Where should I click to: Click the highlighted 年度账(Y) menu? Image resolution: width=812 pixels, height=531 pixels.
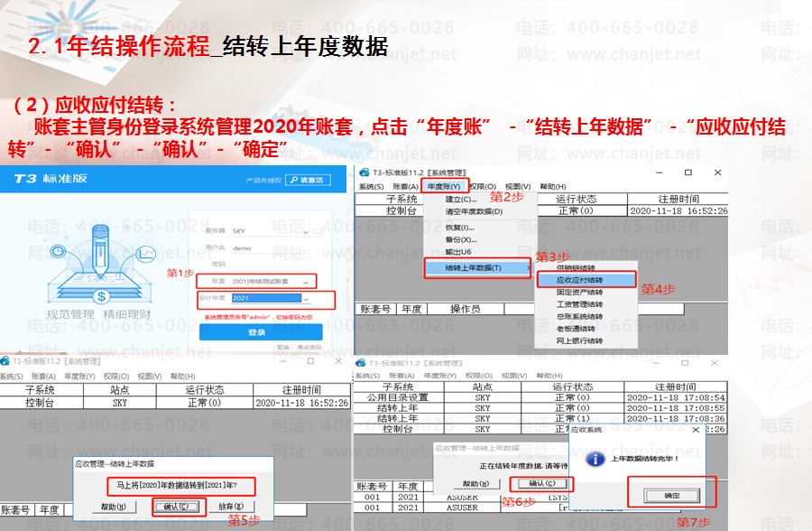pos(444,187)
